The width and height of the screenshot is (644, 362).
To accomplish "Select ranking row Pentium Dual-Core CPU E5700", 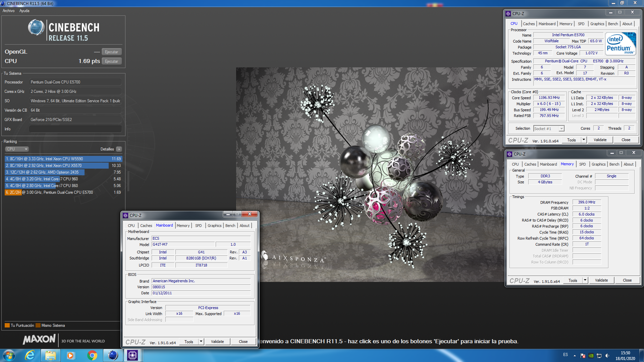I will click(x=63, y=192).
